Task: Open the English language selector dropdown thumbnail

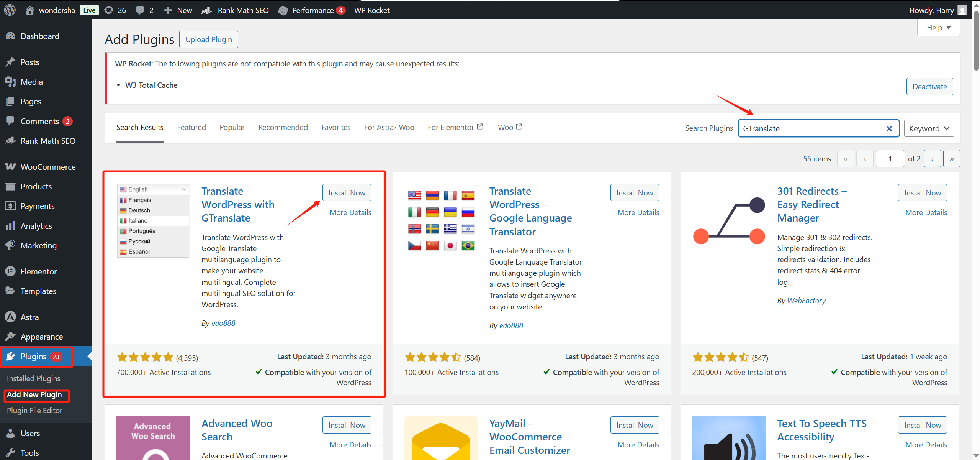Action: [153, 189]
